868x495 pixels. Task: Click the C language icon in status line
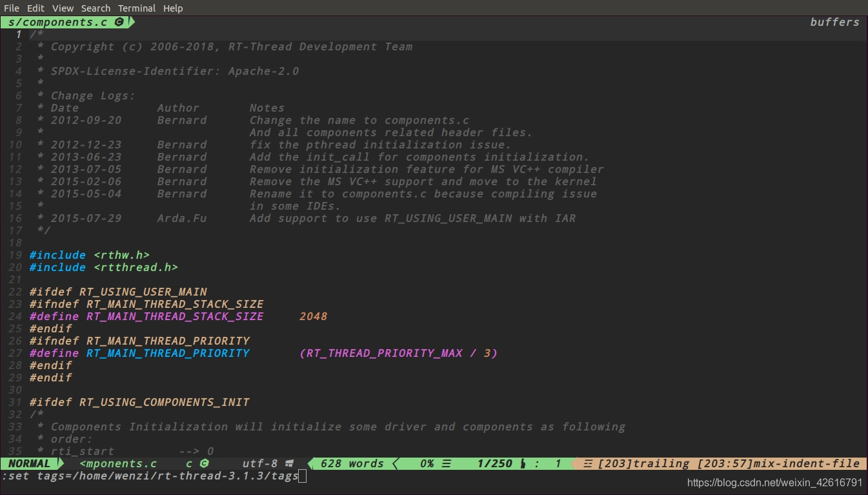coord(204,463)
